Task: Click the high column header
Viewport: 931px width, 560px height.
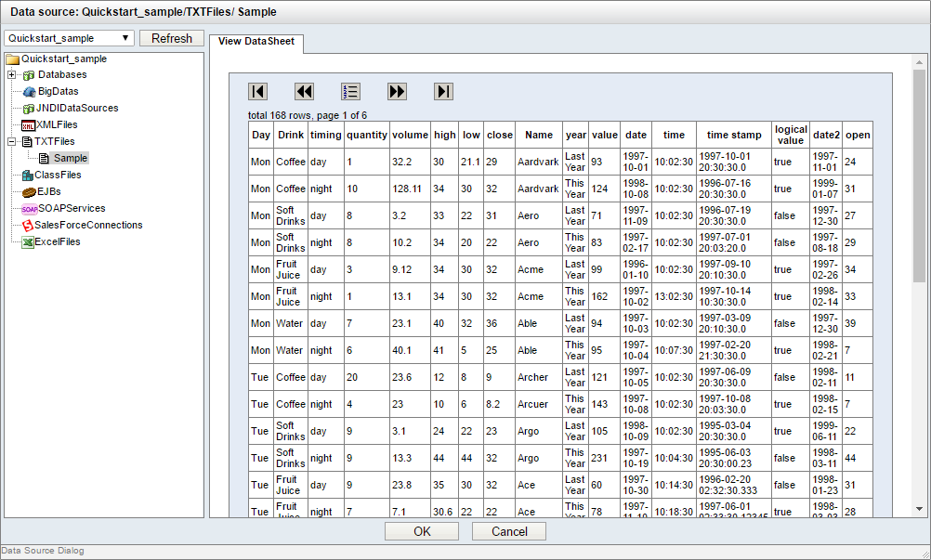Action: pyautogui.click(x=445, y=136)
